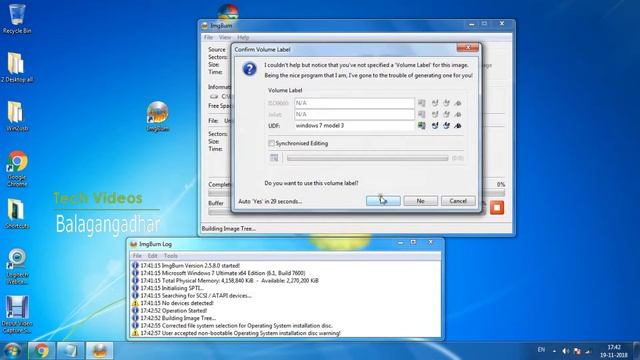
Task: Click the red Stop button in ImgBurn window
Action: click(497, 207)
